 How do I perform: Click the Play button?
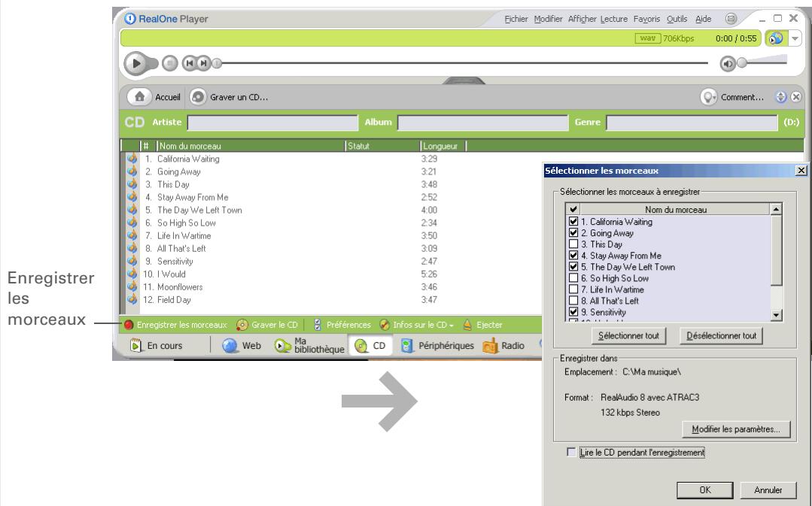(x=136, y=64)
